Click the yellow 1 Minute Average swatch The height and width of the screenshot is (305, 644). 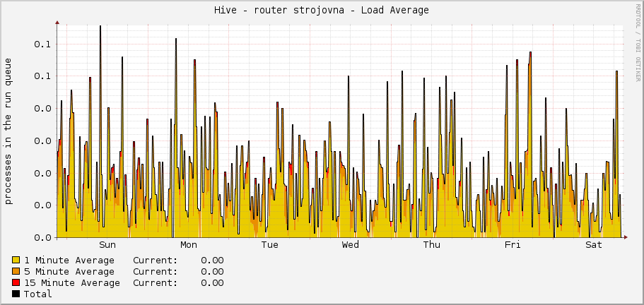pos(16,260)
